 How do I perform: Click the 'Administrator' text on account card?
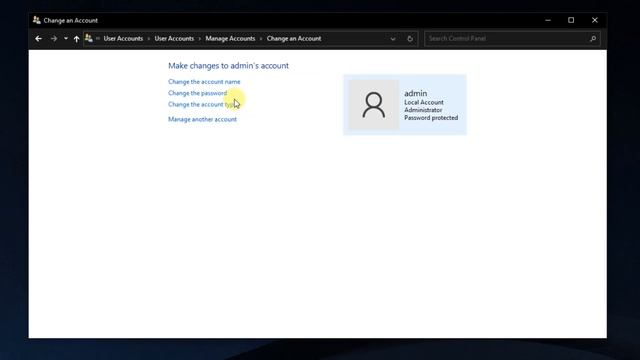point(423,110)
